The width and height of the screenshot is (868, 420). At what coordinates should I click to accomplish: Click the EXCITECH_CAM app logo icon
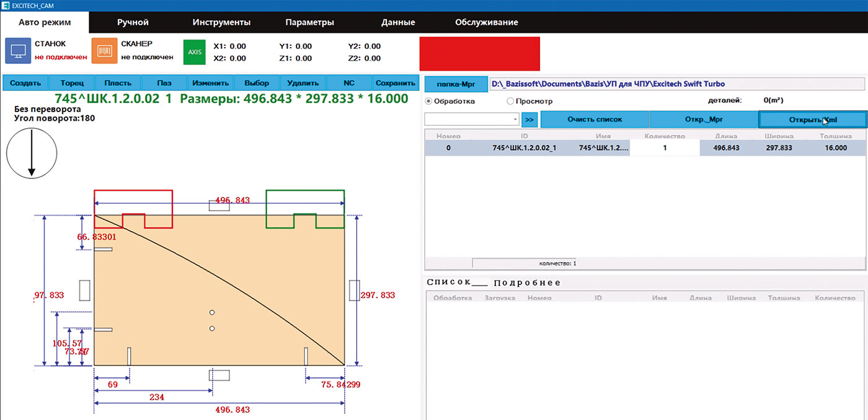(x=6, y=5)
